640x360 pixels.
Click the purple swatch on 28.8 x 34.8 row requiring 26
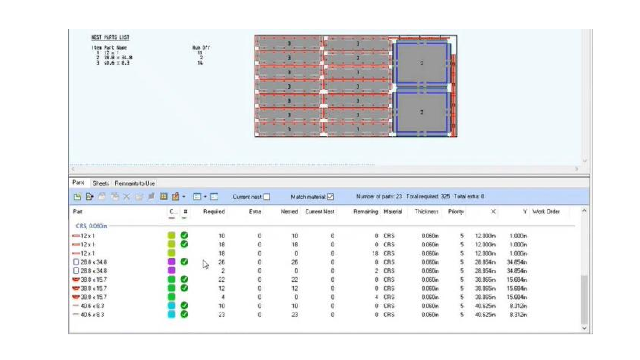171,262
